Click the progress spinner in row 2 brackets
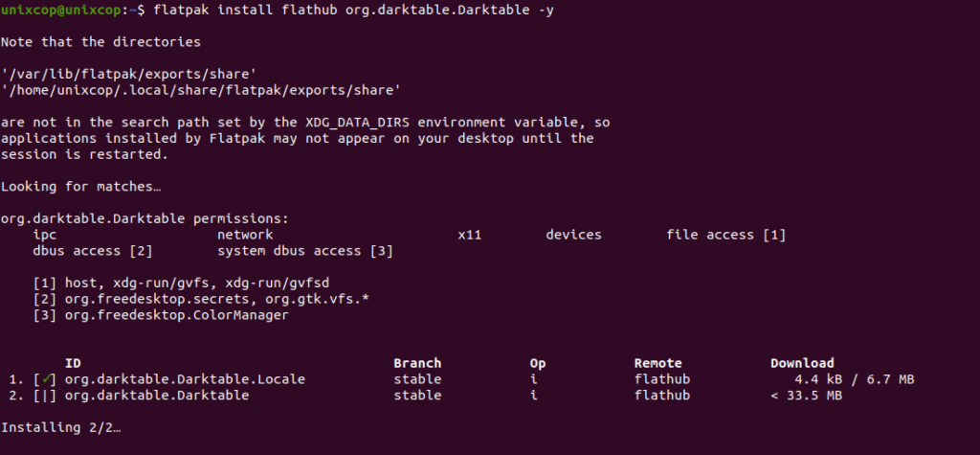 pyautogui.click(x=46, y=396)
